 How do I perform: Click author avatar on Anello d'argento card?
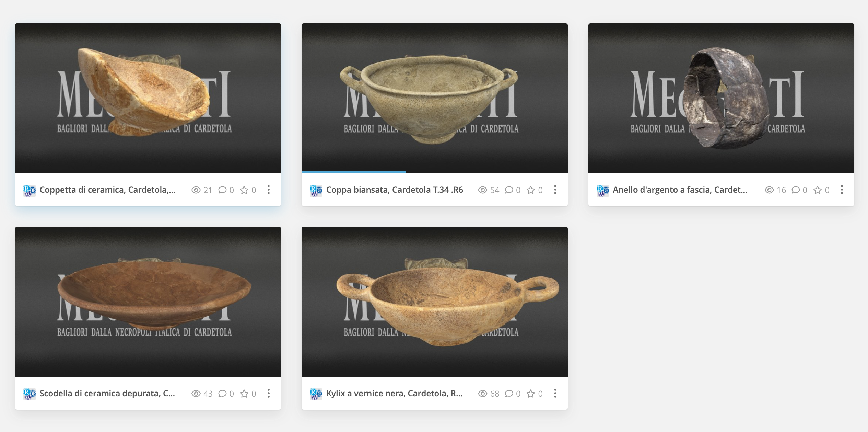click(x=602, y=190)
